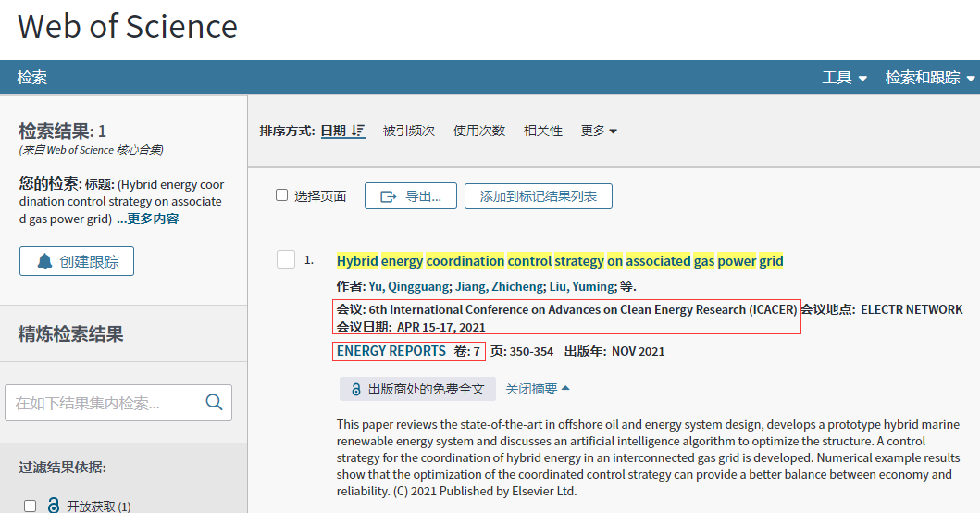Open the 工具 dropdown menu
980x513 pixels.
(844, 78)
